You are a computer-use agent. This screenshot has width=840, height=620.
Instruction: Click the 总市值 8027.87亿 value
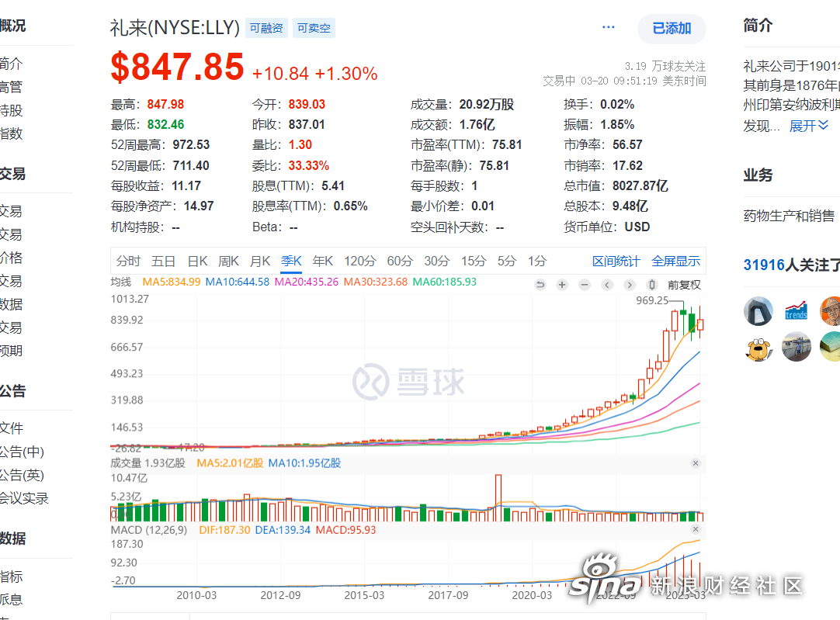click(640, 185)
